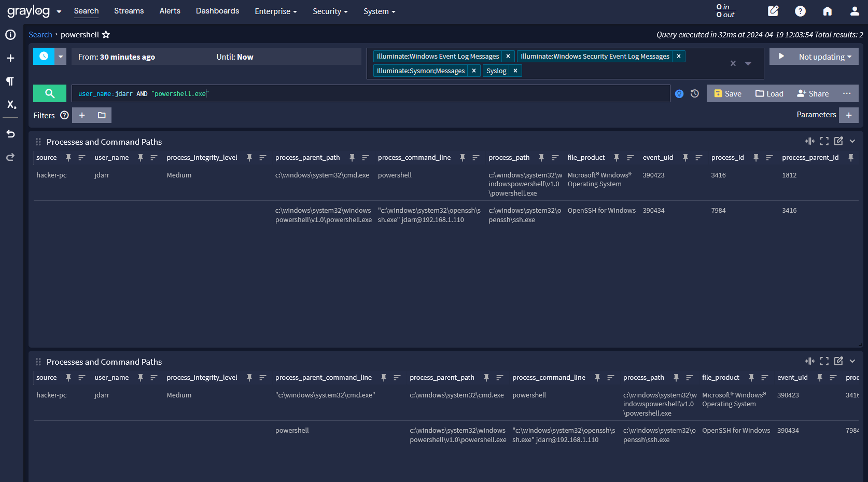Open the Security menu

pos(330,11)
